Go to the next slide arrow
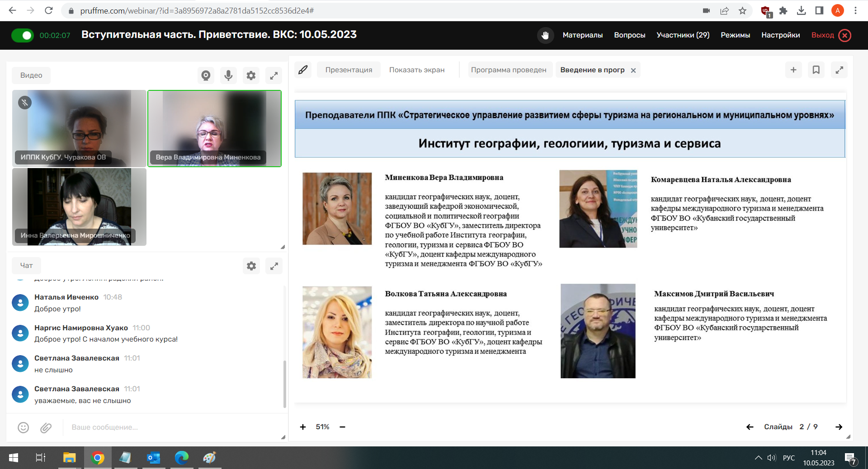 [839, 427]
